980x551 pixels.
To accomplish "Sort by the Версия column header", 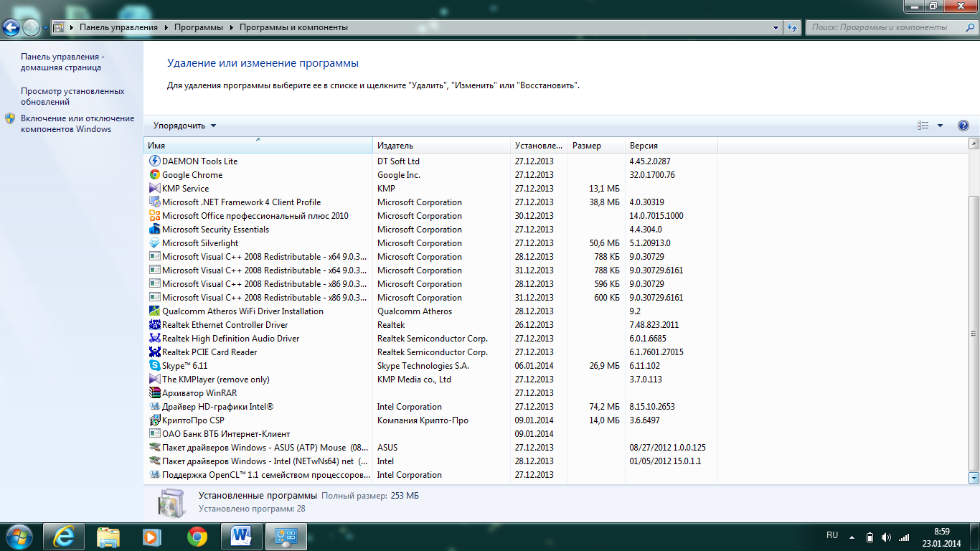I will pyautogui.click(x=671, y=145).
